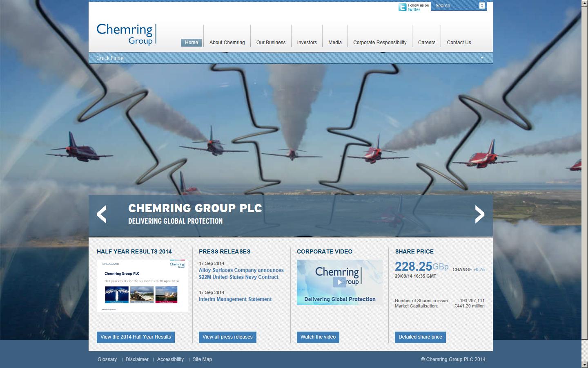Play the corporate video using the play icon
This screenshot has height=368, width=588.
click(339, 282)
